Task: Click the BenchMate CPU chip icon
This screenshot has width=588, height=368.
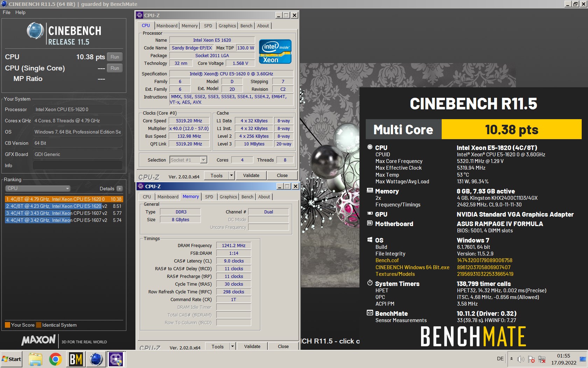Action: pos(370,147)
